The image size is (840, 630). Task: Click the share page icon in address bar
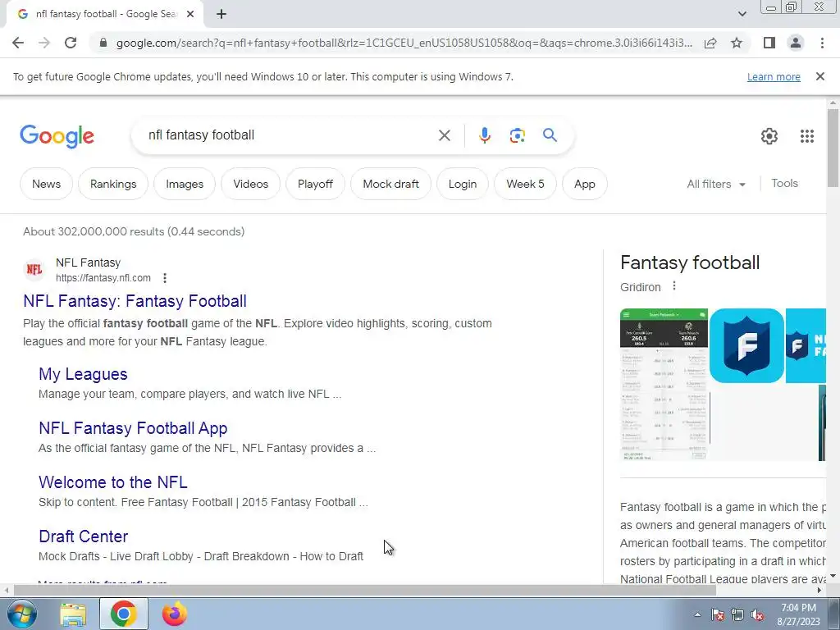pos(710,43)
